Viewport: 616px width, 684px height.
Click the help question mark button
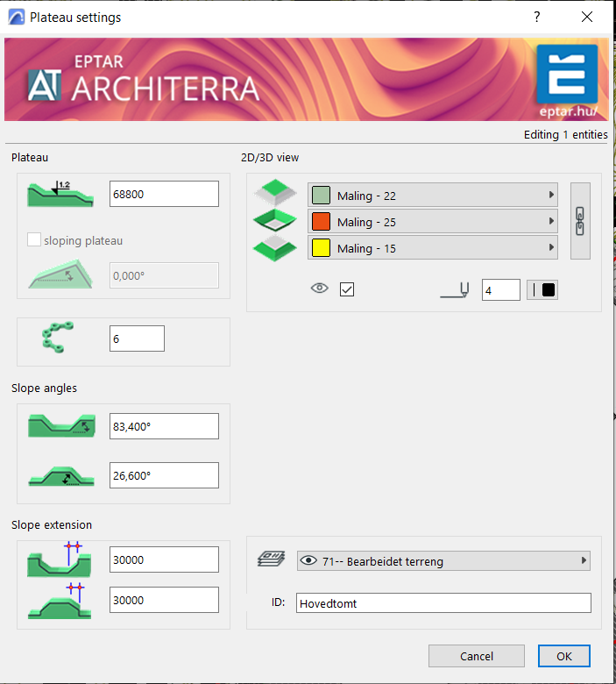[x=536, y=17]
